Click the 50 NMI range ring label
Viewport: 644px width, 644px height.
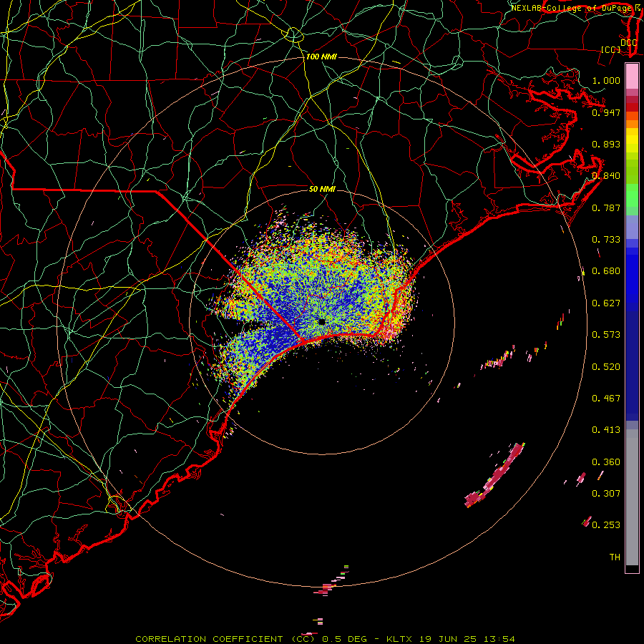pyautogui.click(x=322, y=189)
